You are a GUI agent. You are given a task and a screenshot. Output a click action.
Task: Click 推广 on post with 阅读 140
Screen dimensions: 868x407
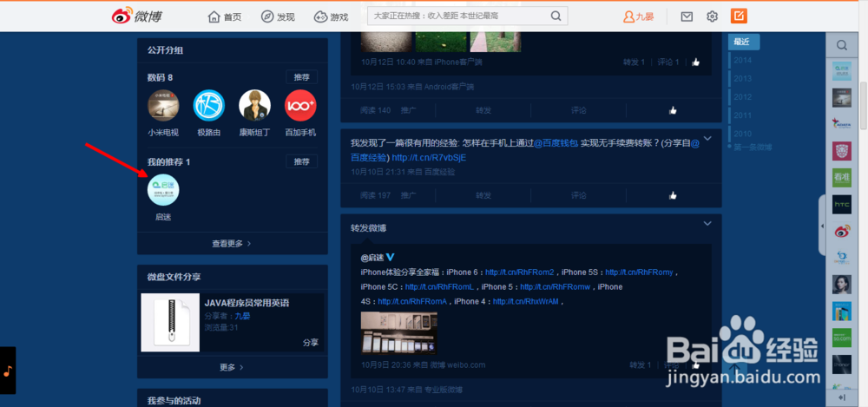tap(409, 110)
